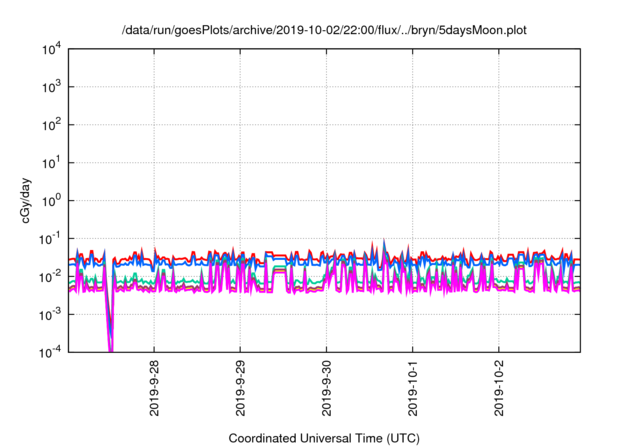This screenshot has width=640, height=448.
Task: Click the 10^0 y-axis tick label
Action: [52, 201]
